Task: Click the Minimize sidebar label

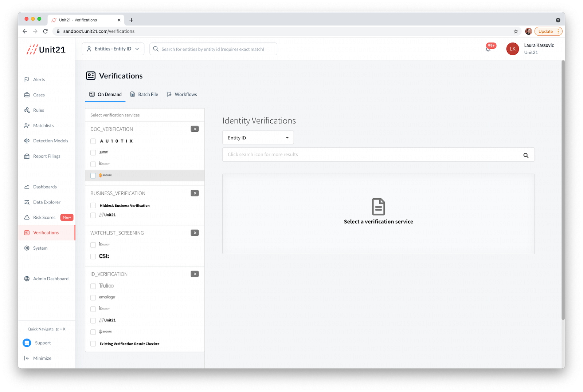Action: click(42, 358)
